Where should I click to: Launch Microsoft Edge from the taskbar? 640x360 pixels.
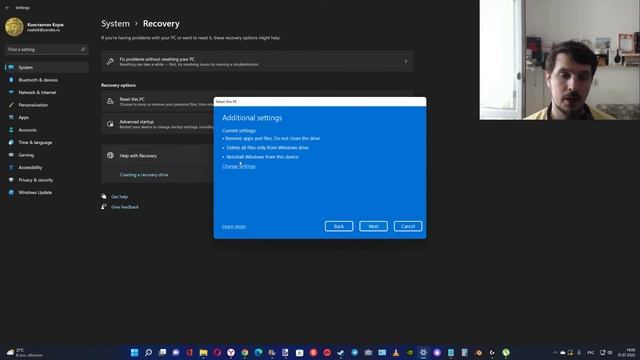(258, 352)
